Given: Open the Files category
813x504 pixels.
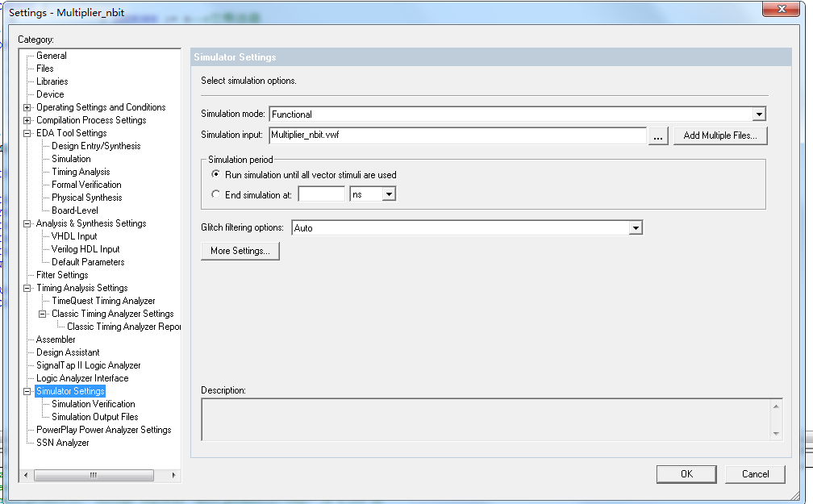Looking at the screenshot, I should [44, 69].
